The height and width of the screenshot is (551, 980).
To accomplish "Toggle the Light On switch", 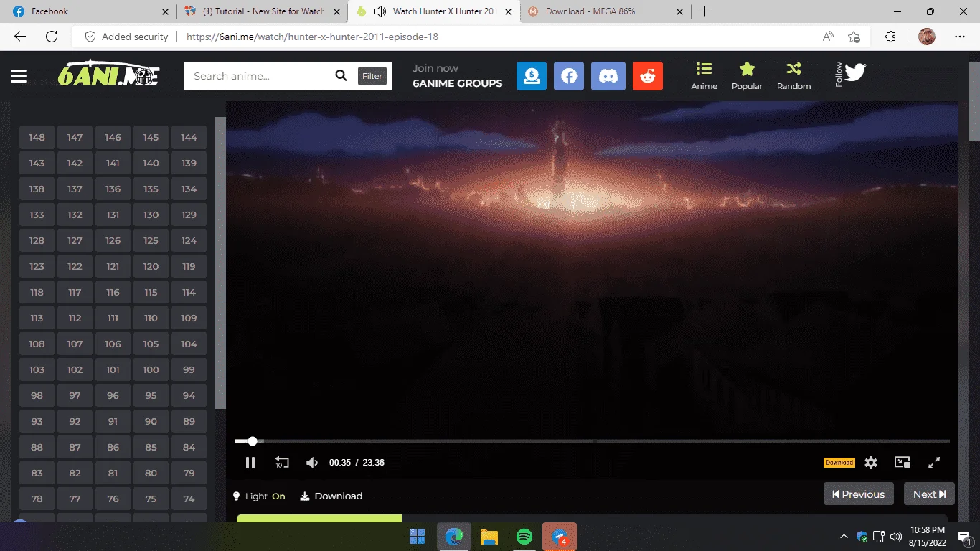I will [259, 496].
